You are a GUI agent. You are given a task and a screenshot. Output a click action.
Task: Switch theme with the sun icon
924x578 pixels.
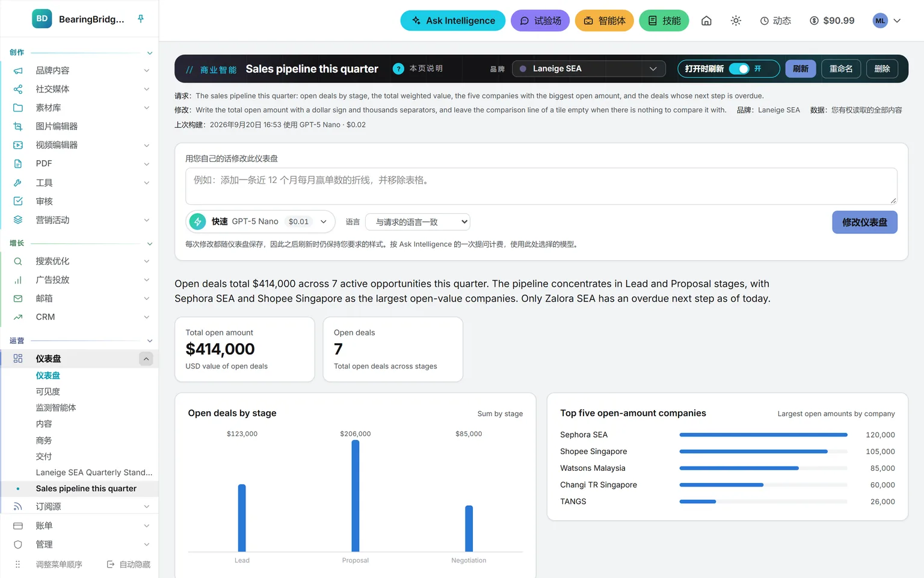pos(736,20)
